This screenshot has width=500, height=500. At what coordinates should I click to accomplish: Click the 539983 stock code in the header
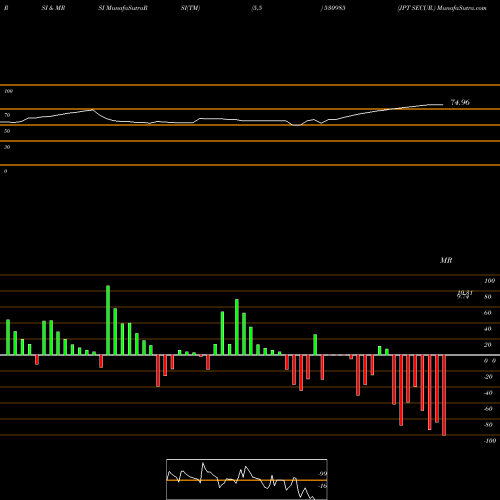334,8
